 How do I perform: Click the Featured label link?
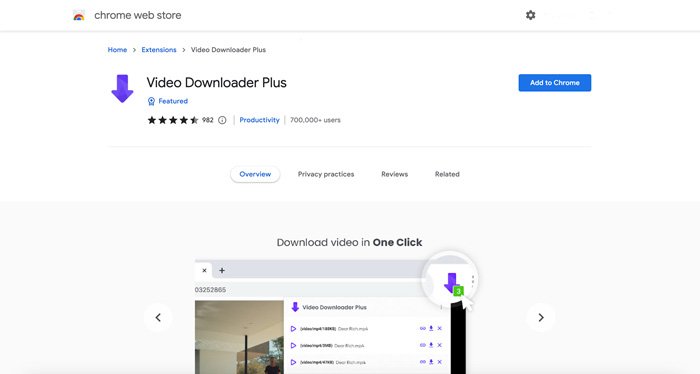pos(173,101)
